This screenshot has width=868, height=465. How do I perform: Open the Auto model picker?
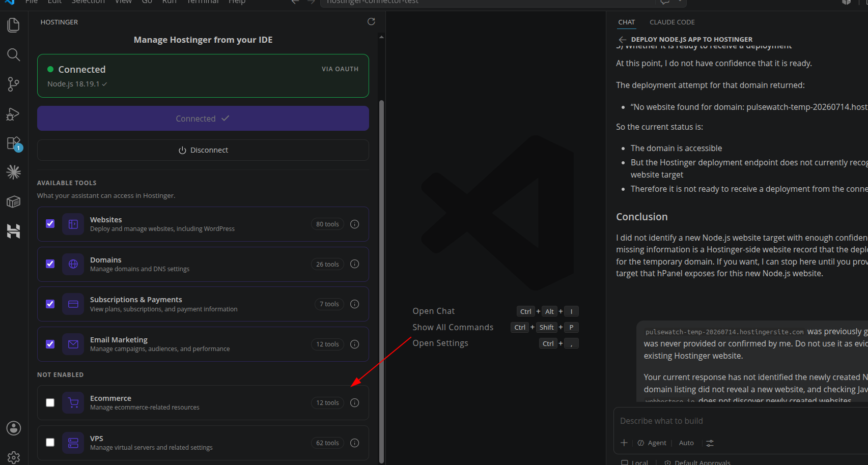pyautogui.click(x=686, y=443)
